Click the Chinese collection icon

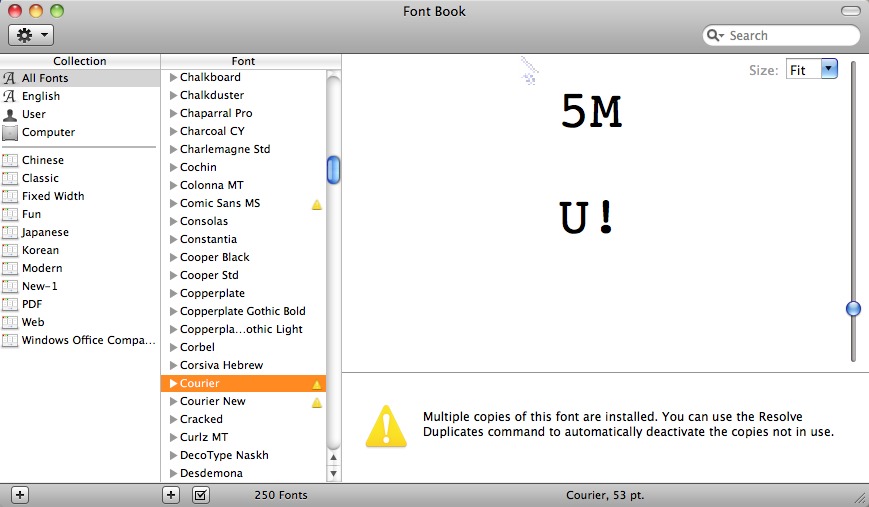pos(10,160)
